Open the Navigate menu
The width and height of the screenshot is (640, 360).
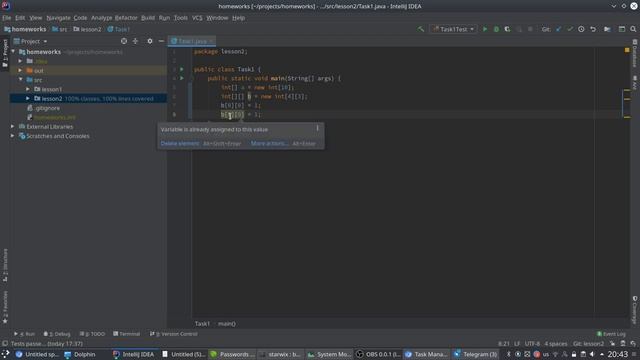(x=58, y=18)
